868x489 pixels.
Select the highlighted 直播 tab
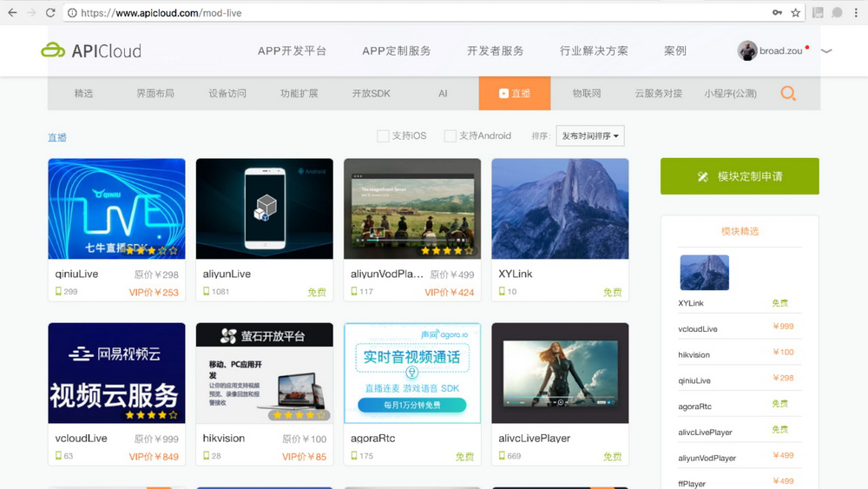(515, 93)
